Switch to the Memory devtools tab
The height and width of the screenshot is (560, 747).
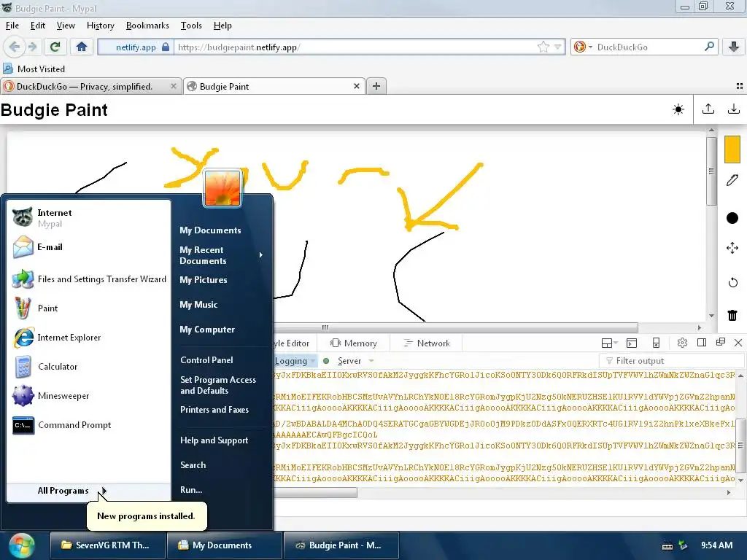click(354, 343)
